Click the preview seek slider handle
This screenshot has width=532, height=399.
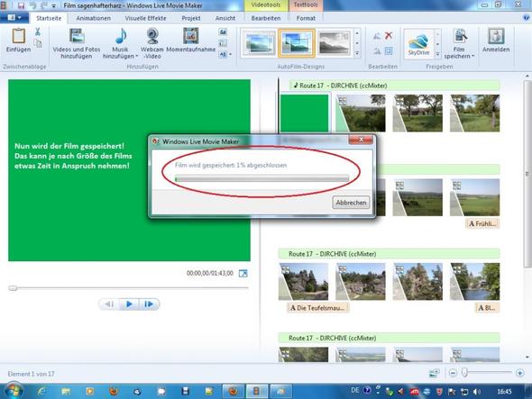pyautogui.click(x=13, y=288)
